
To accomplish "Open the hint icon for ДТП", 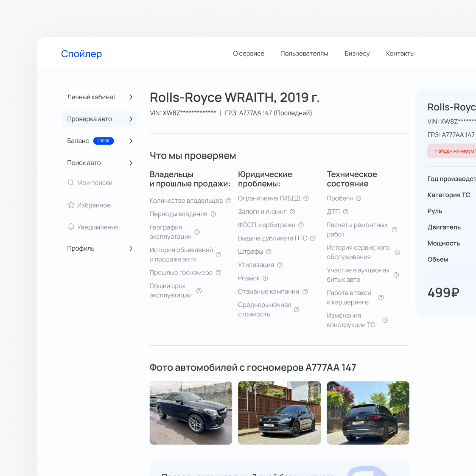I will 346,212.
